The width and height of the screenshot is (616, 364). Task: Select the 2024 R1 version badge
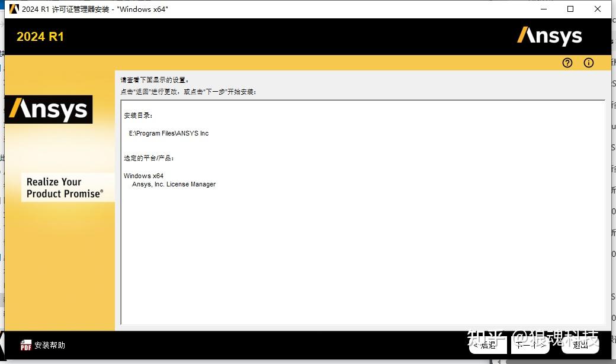pos(40,37)
